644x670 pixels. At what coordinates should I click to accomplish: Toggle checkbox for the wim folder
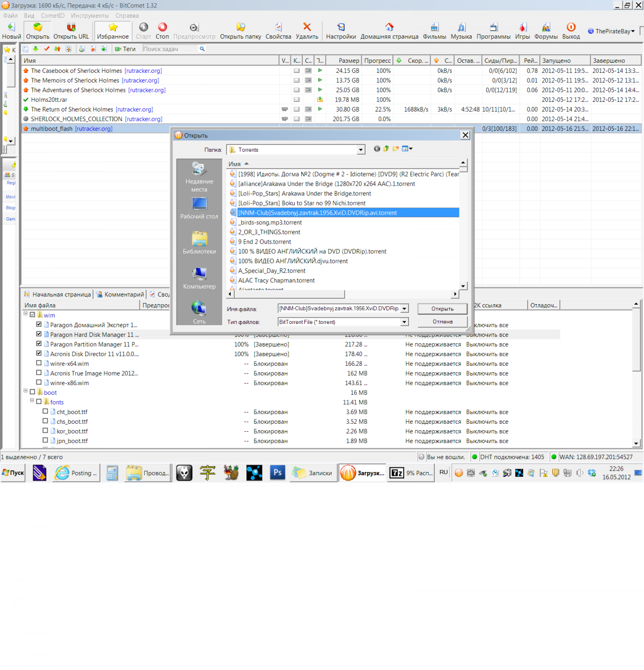[x=32, y=315]
